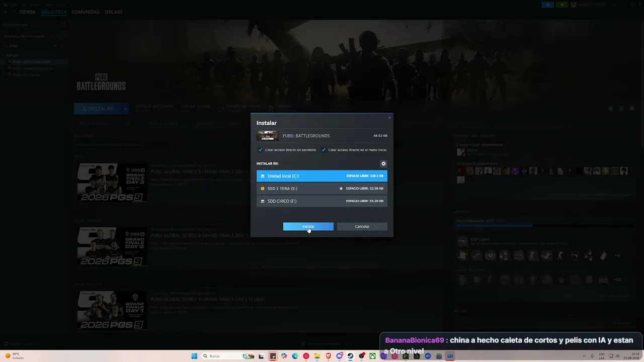Click the volume icon in system tray
This screenshot has height=362, width=644.
click(x=617, y=356)
